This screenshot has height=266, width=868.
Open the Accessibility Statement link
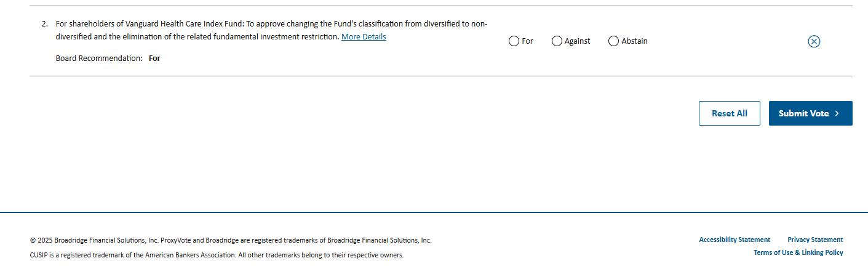[735, 240]
